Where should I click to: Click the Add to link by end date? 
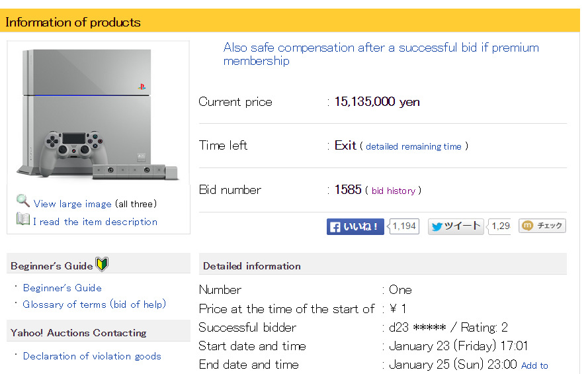click(534, 365)
